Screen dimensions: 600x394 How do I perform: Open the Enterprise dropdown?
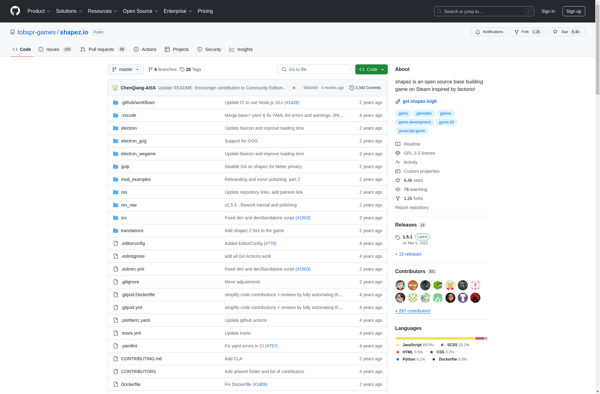(x=178, y=11)
